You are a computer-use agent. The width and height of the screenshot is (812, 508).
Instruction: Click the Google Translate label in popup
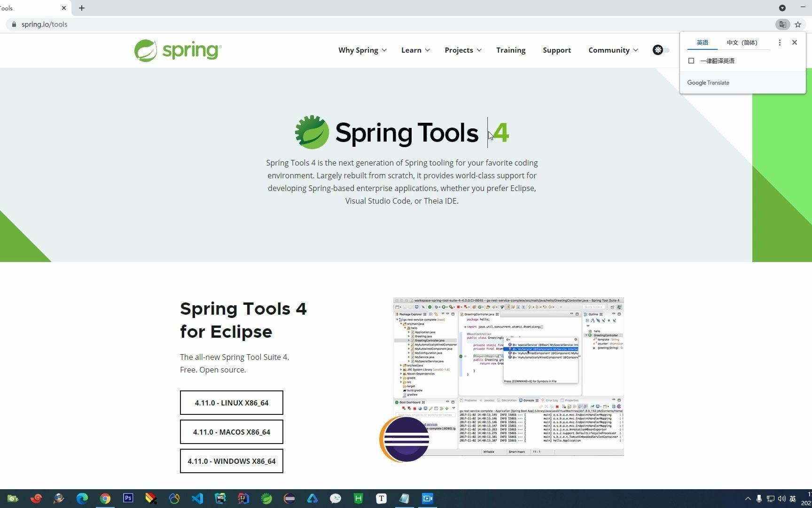click(708, 83)
